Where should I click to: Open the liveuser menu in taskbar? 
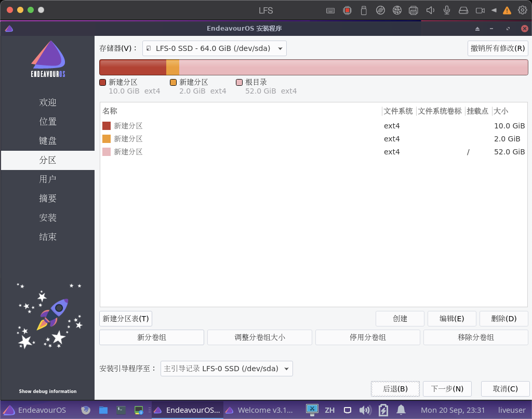coord(512,410)
